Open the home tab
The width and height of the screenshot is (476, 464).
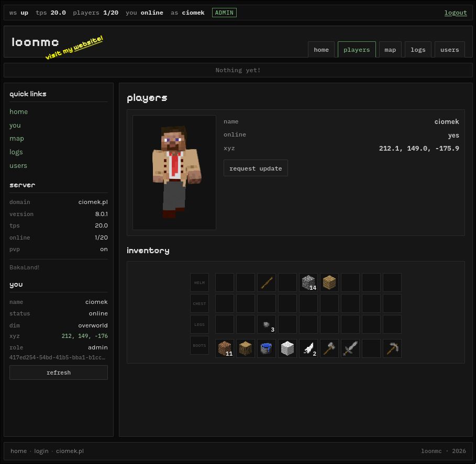click(x=321, y=50)
